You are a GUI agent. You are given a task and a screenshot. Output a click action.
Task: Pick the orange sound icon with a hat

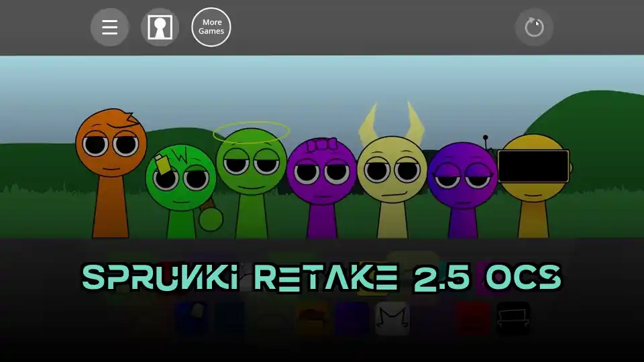tap(312, 318)
